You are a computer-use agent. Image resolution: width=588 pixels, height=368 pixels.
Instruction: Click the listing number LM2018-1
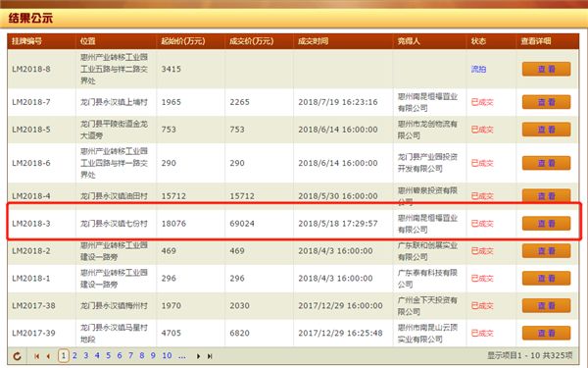coord(31,279)
